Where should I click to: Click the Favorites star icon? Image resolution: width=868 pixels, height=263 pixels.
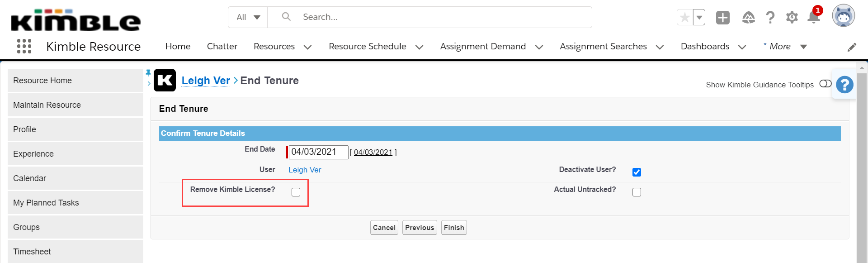point(684,18)
